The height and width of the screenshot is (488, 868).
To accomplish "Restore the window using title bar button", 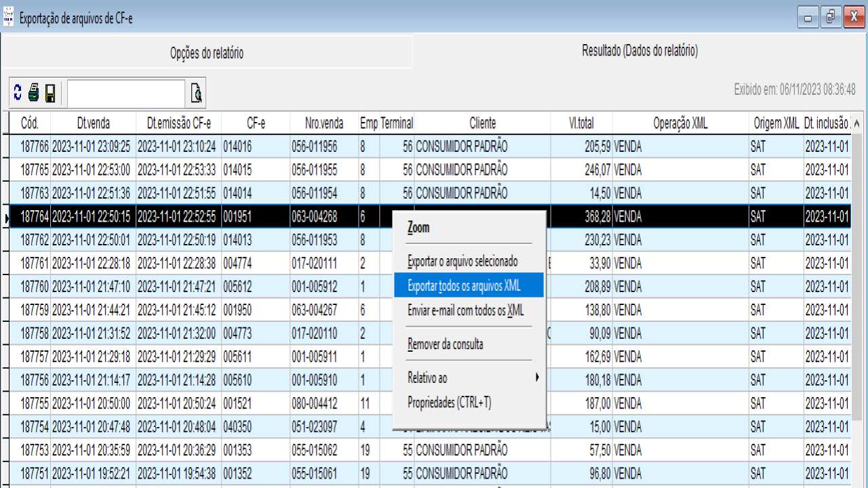I will pyautogui.click(x=830, y=18).
